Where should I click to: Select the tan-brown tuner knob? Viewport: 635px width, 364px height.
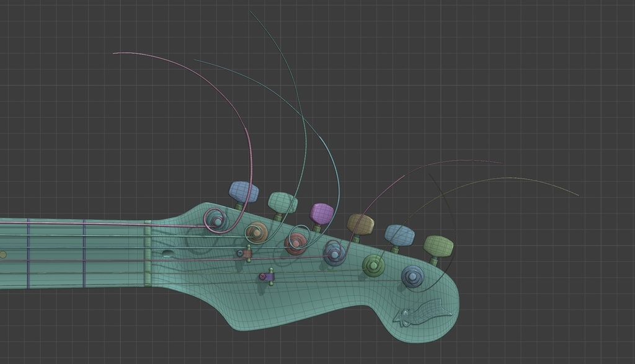[360, 224]
